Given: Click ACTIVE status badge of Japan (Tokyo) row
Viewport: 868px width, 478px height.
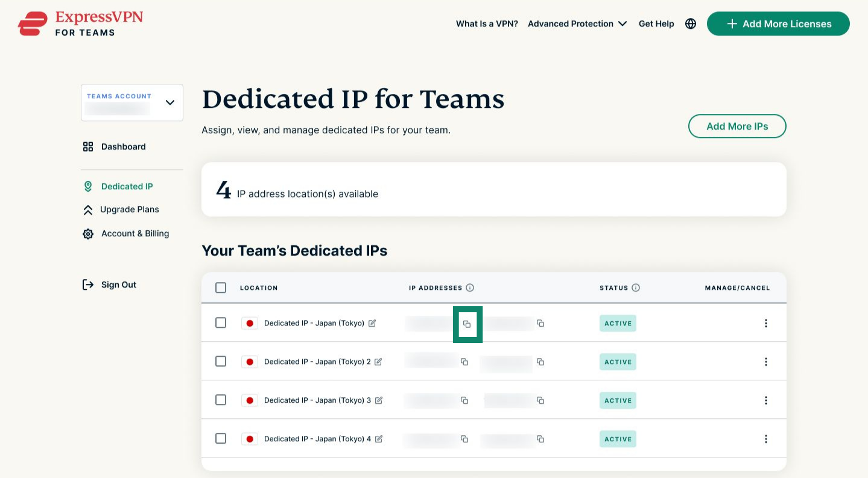Looking at the screenshot, I should 618,323.
